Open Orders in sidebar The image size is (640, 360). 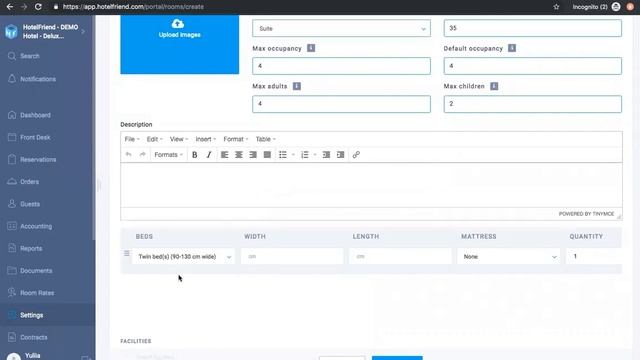tap(29, 182)
